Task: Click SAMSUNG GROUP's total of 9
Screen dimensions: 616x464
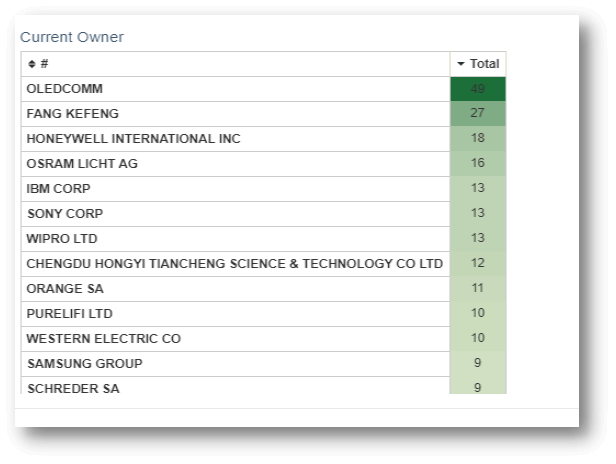Action: pyautogui.click(x=478, y=363)
